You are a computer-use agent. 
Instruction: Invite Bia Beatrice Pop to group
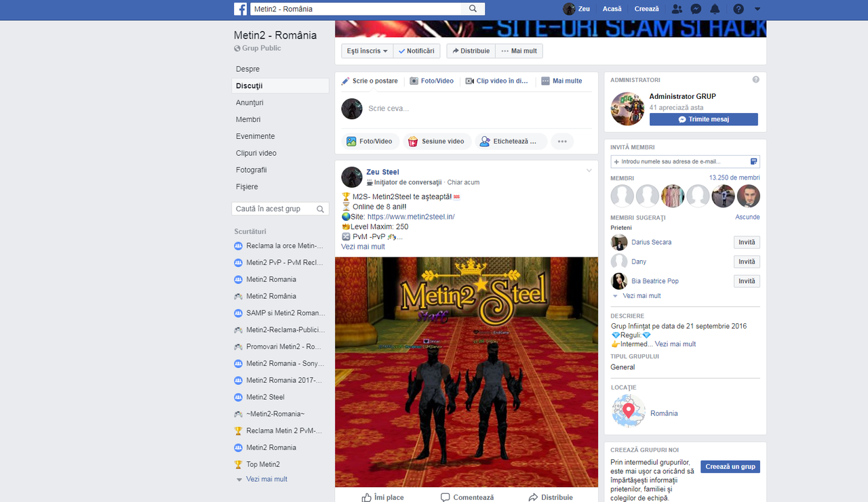pos(747,281)
